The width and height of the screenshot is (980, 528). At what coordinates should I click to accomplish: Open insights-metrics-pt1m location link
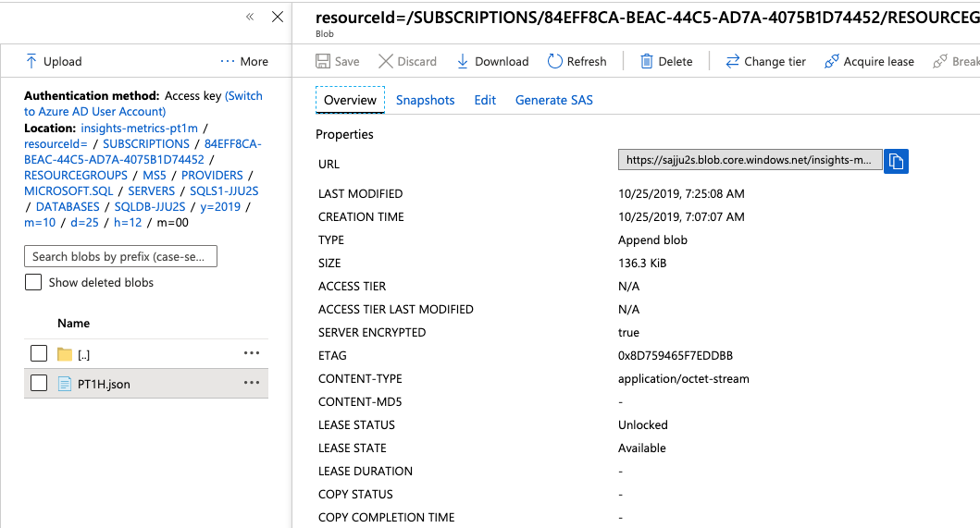pos(139,129)
